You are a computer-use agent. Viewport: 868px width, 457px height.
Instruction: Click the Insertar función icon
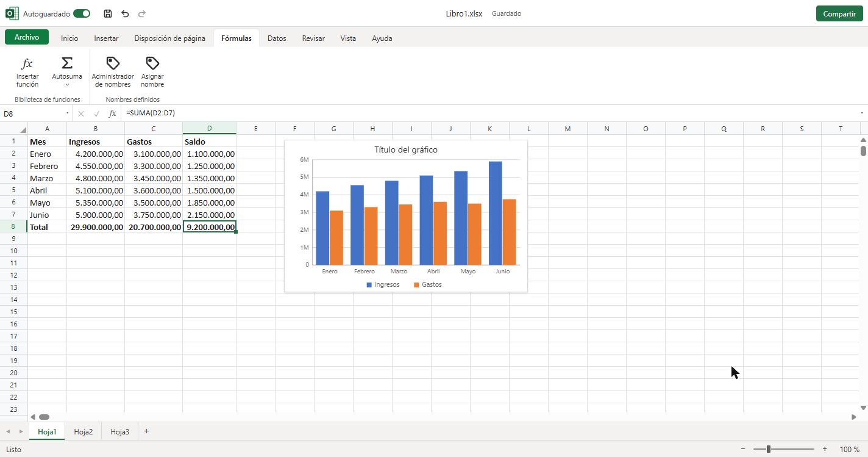tap(27, 63)
